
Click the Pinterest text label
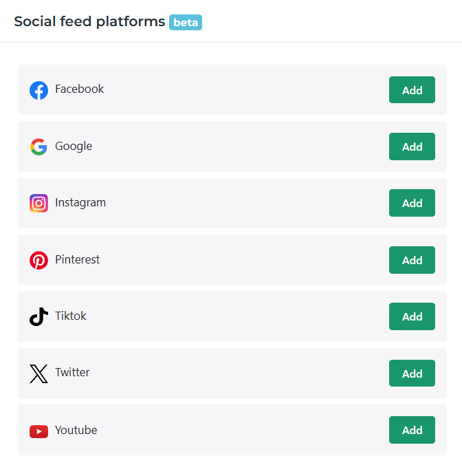click(77, 259)
